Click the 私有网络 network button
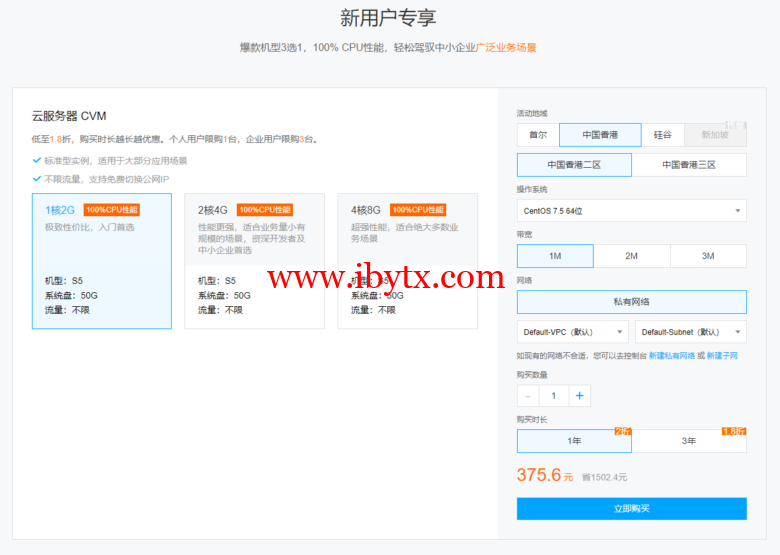 [x=631, y=302]
